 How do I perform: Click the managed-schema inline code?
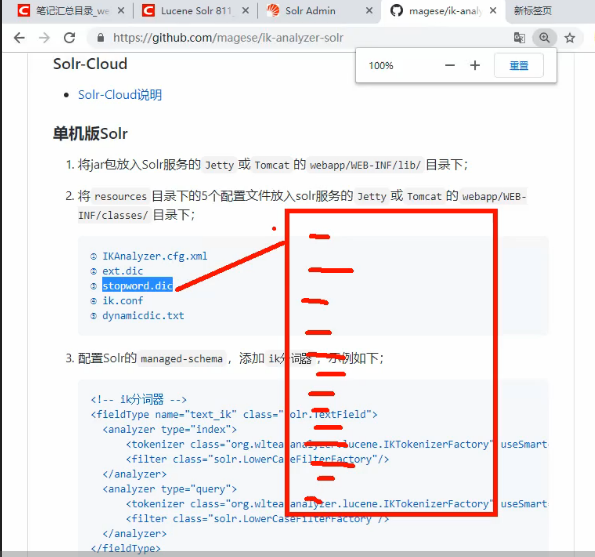click(x=181, y=358)
